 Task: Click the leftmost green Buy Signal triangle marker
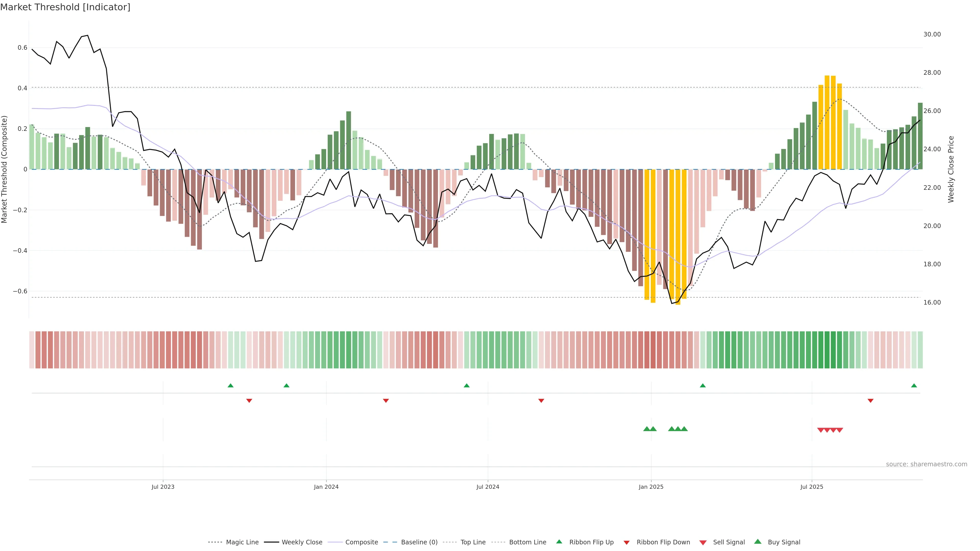click(646, 429)
